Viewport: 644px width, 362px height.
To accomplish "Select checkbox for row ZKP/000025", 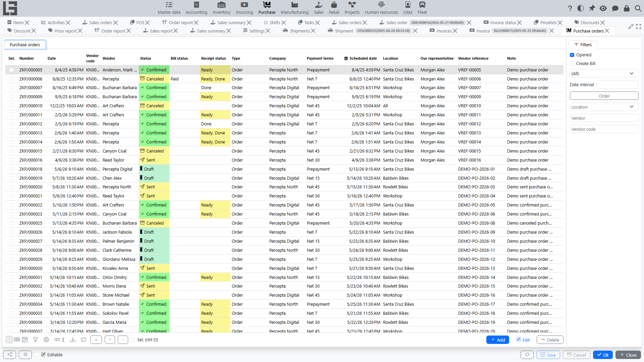I will (x=12, y=223).
